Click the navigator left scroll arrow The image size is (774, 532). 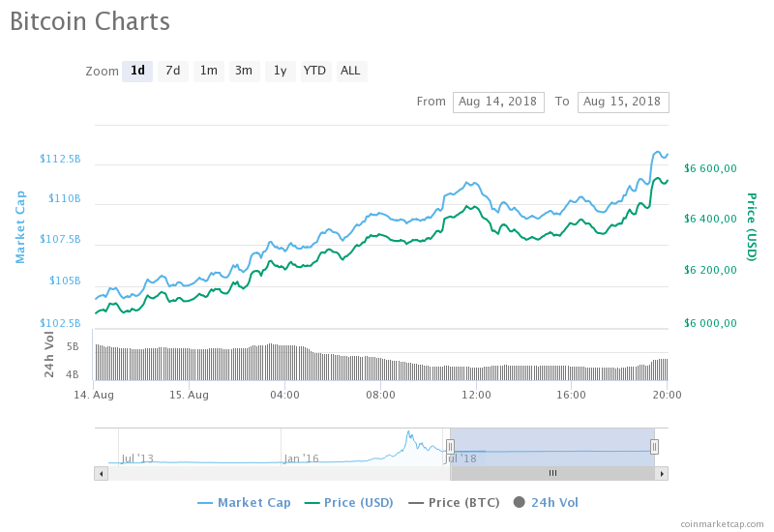102,474
